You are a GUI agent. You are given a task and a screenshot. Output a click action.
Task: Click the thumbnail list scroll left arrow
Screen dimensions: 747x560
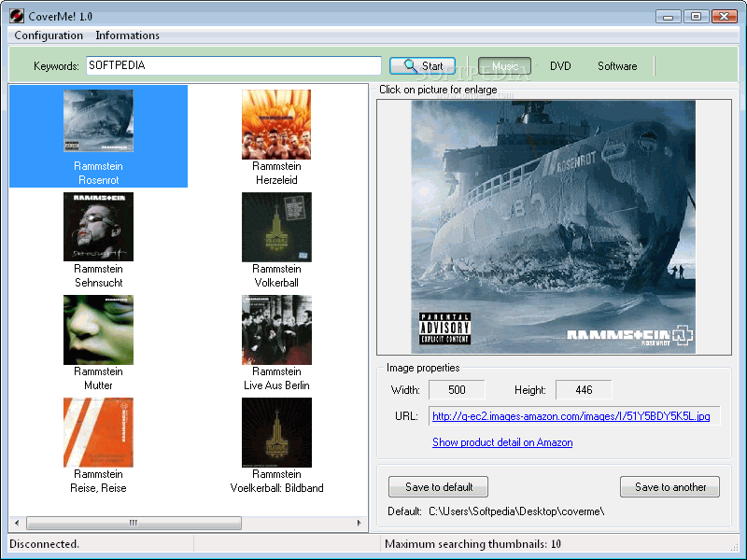[17, 523]
